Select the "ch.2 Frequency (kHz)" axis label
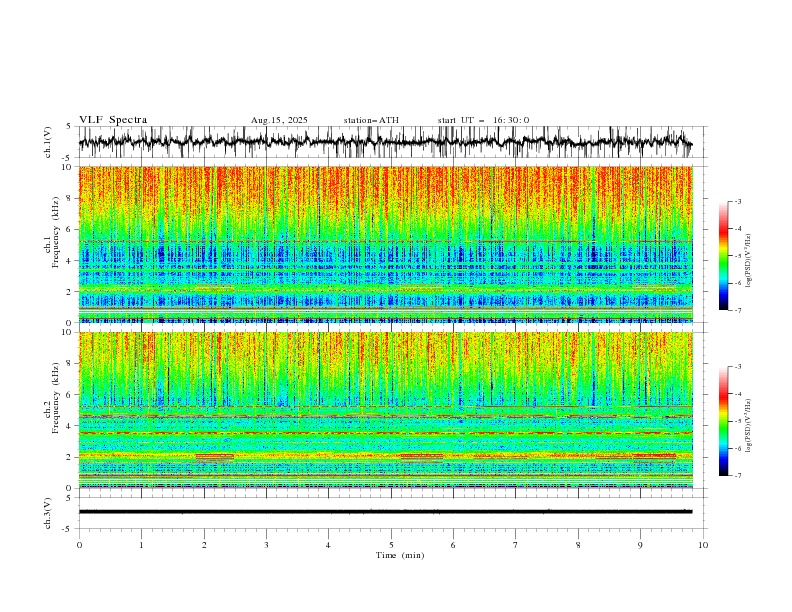This screenshot has height=612, width=792. point(53,398)
